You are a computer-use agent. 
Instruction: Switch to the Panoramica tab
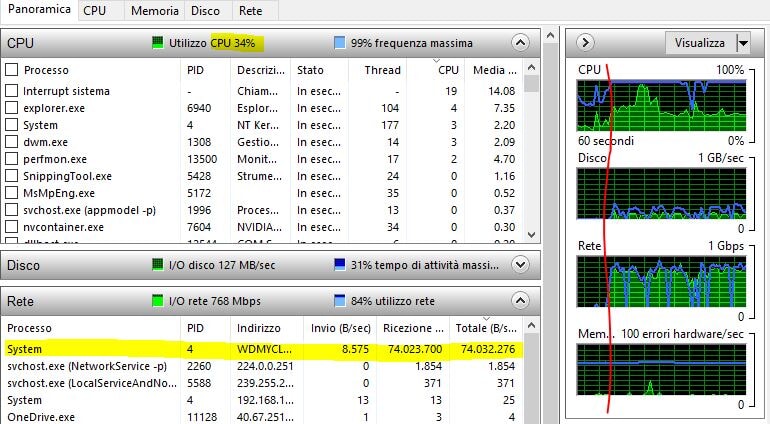point(39,10)
